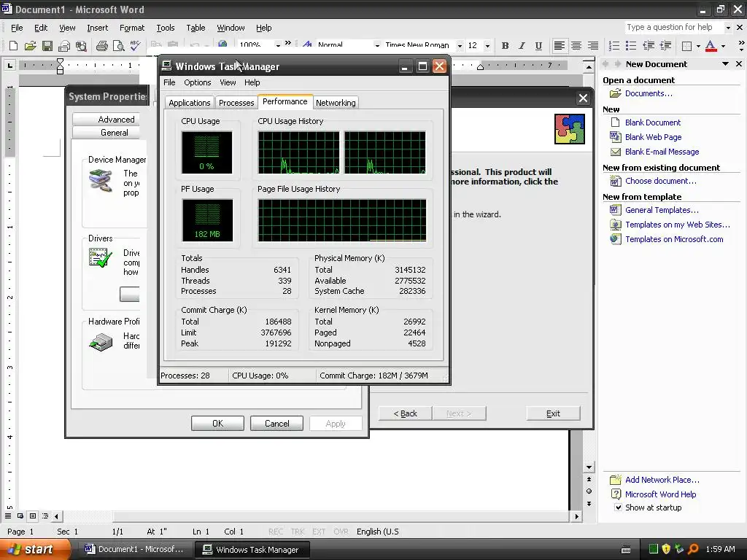Click the security shield tray icon
This screenshot has height=560, width=747.
click(666, 549)
